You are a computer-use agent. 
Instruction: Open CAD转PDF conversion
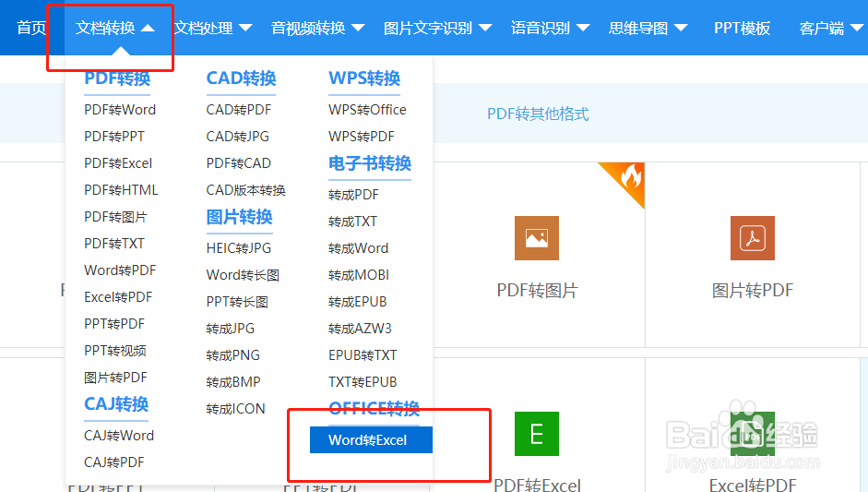(x=239, y=110)
